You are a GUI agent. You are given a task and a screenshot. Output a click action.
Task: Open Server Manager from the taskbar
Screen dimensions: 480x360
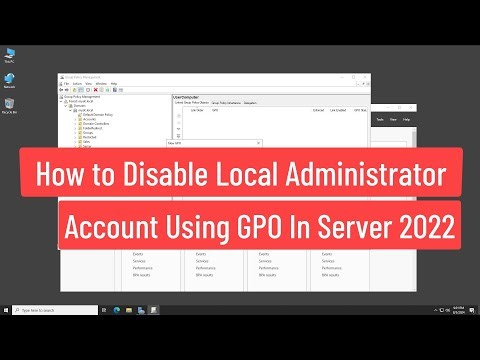pyautogui.click(x=141, y=310)
